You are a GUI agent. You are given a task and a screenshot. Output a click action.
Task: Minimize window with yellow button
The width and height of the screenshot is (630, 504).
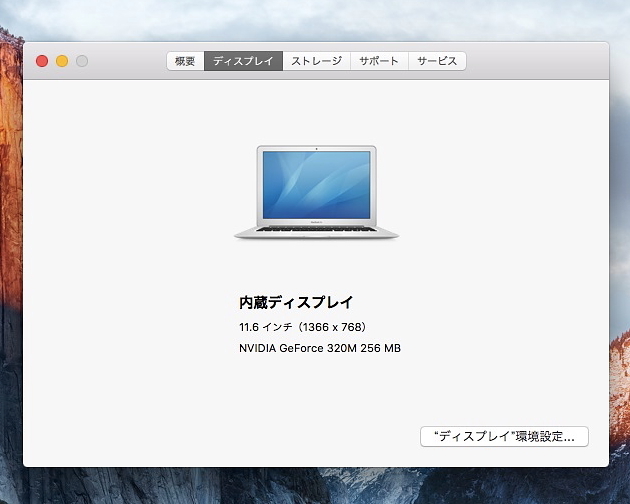(x=62, y=61)
